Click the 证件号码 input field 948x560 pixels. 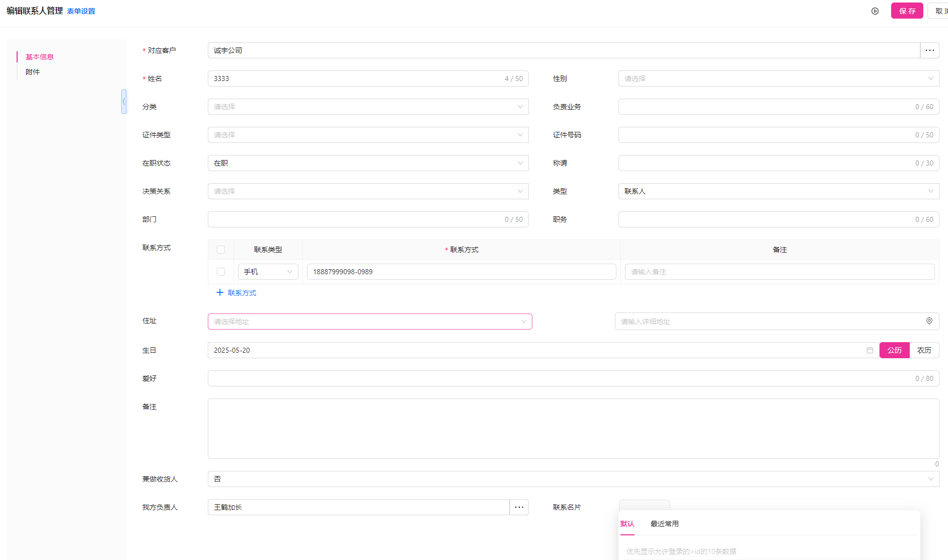[779, 135]
